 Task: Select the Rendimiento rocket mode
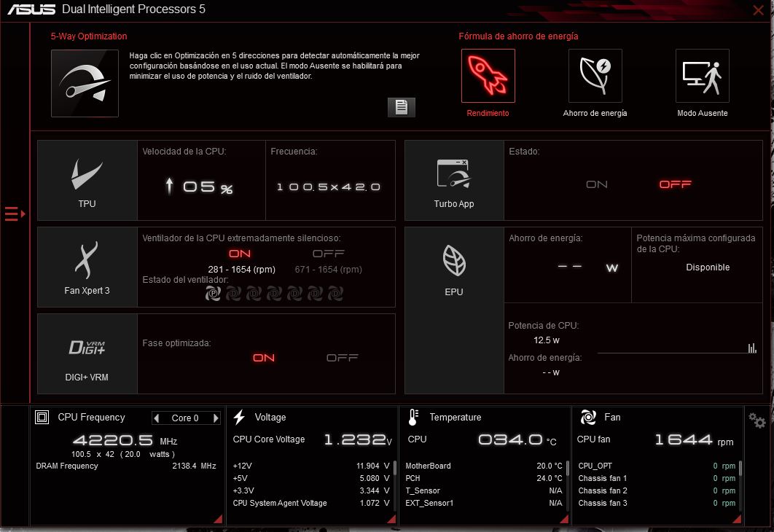pos(488,76)
